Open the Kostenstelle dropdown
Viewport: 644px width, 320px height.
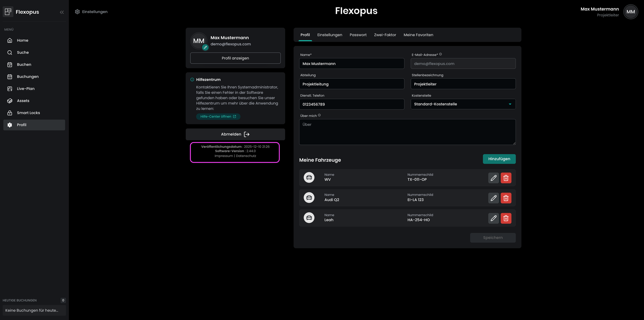tap(463, 104)
